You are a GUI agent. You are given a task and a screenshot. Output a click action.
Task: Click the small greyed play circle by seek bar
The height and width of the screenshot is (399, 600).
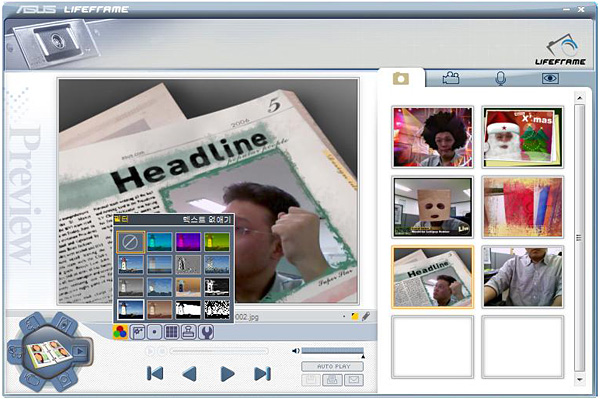pyautogui.click(x=150, y=351)
